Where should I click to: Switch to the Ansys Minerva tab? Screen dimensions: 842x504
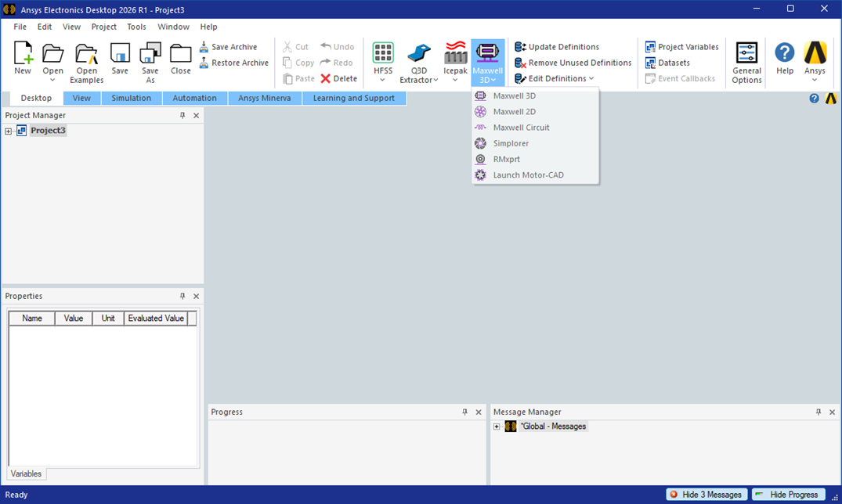[264, 99]
